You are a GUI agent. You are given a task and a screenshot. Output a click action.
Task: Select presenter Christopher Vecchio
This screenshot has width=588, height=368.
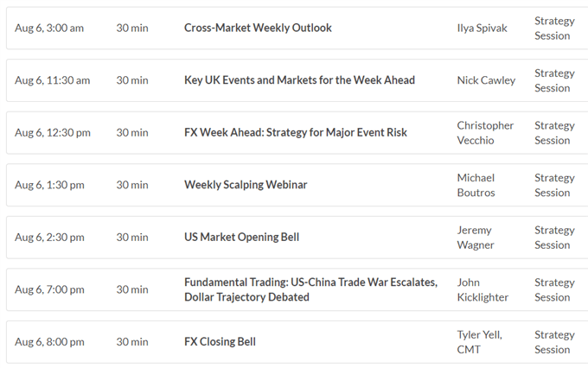click(x=485, y=133)
